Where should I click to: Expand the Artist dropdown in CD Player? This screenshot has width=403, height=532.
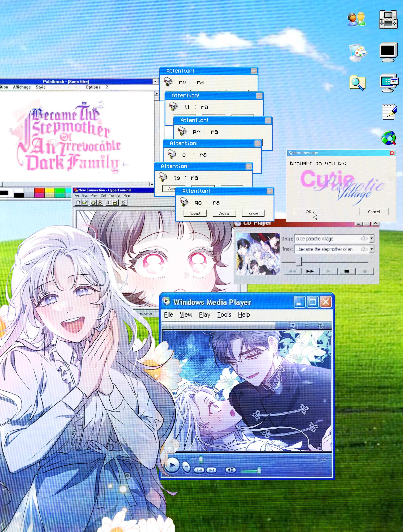pyautogui.click(x=372, y=238)
